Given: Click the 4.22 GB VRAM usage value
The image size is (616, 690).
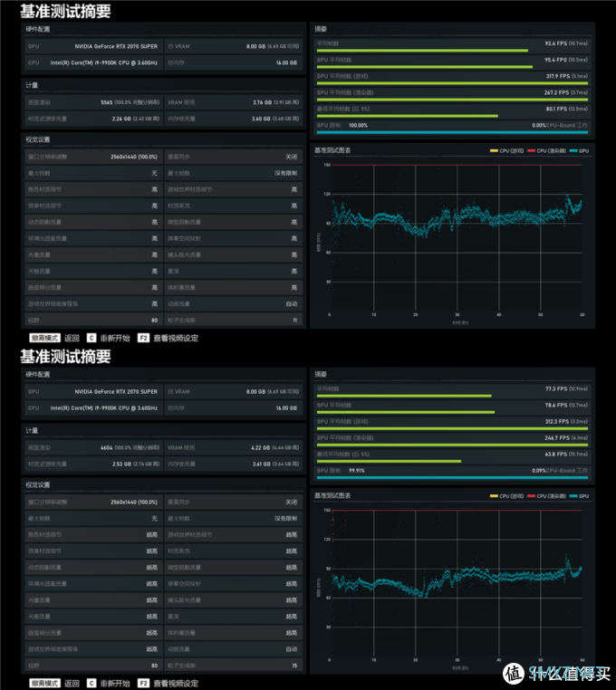Looking at the screenshot, I should (x=261, y=447).
